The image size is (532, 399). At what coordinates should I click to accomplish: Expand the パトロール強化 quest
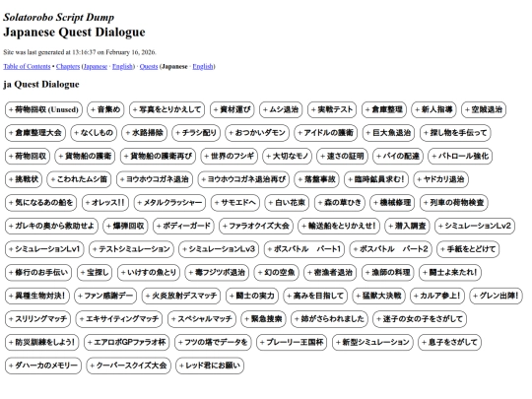[x=460, y=156]
